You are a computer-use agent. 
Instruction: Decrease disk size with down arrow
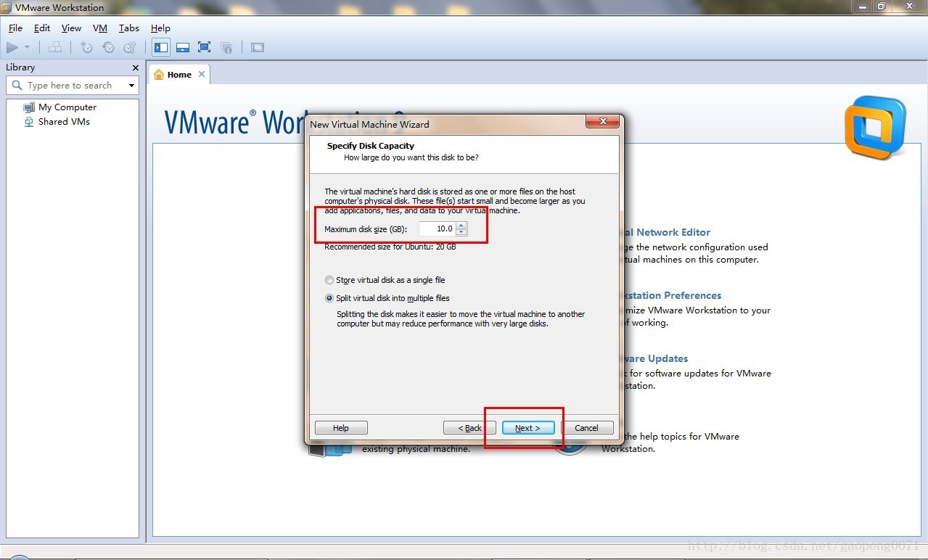tap(461, 232)
